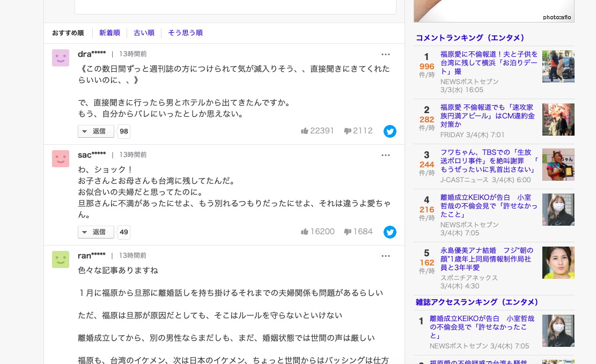Click source text FRIDAY 3/4(木) 7:01
Screen dimensions: 596x364
[x=472, y=135]
